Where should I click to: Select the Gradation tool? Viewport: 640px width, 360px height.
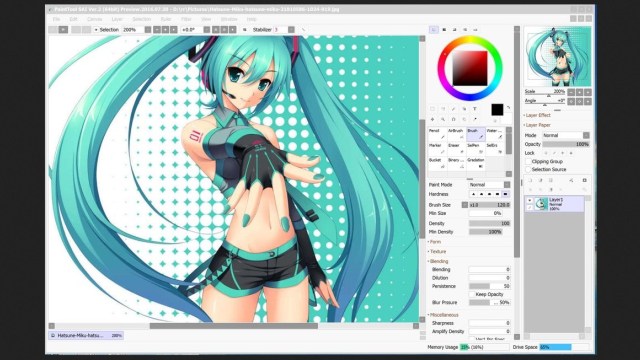(x=476, y=164)
